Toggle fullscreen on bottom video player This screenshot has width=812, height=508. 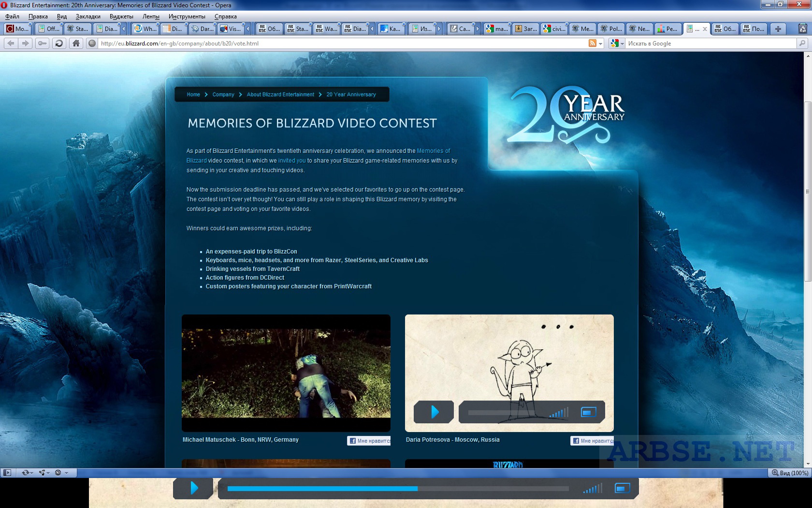coord(622,488)
